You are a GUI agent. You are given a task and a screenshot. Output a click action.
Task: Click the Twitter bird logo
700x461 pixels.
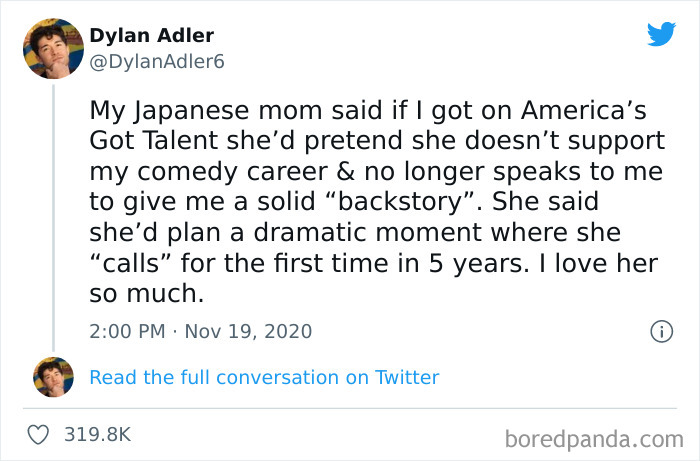click(661, 35)
